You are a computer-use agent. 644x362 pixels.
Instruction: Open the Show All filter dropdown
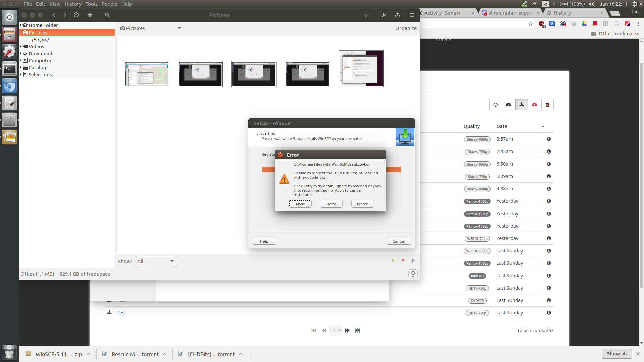(x=156, y=261)
